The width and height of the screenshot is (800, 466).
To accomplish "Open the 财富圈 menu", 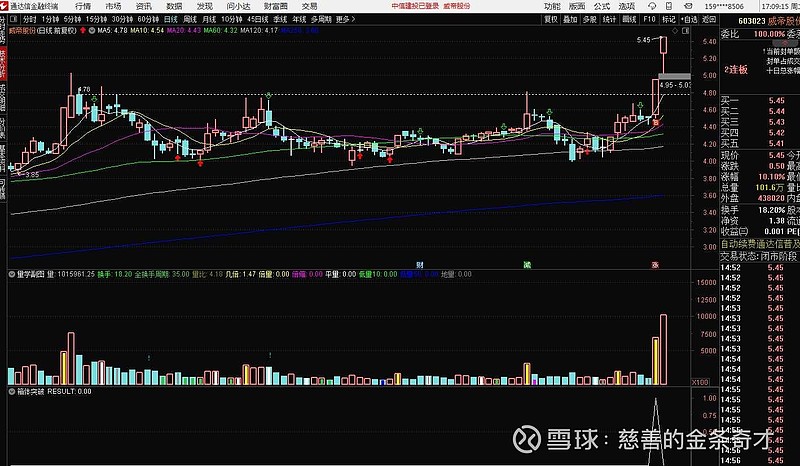I will (276, 6).
